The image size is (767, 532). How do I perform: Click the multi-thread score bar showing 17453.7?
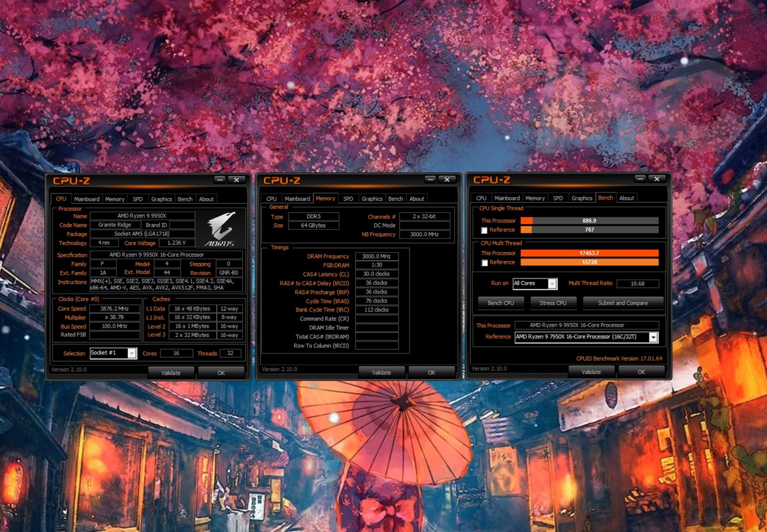[x=589, y=253]
